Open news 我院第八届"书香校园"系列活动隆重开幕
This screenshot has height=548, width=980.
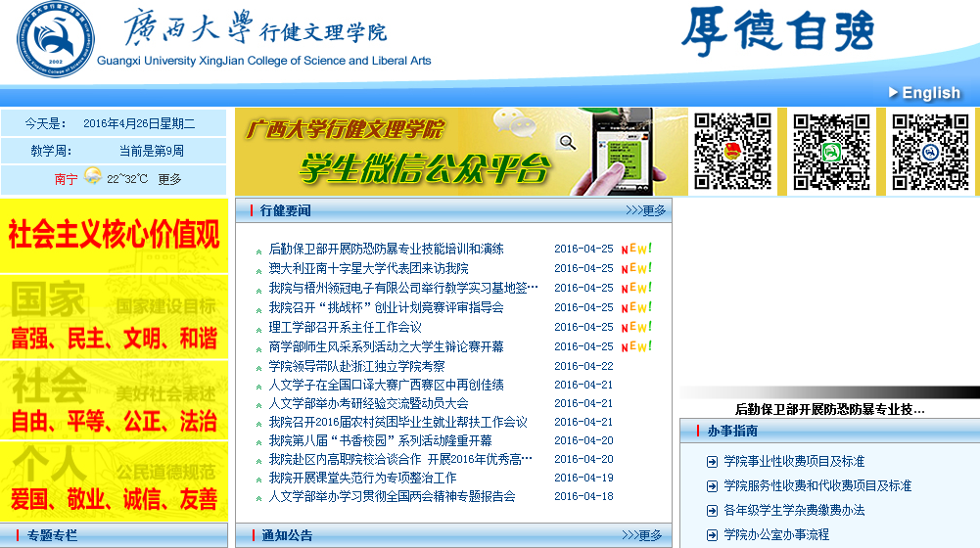380,440
